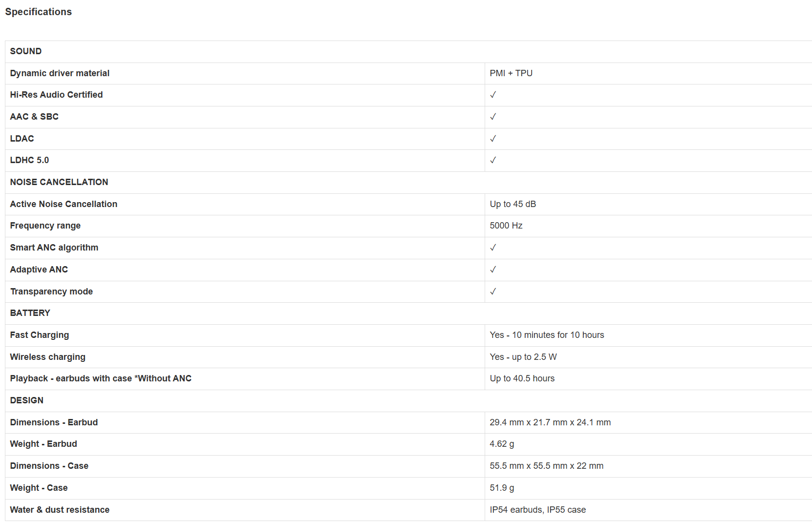
Task: Click the BATTERY section header row
Action: tap(408, 313)
